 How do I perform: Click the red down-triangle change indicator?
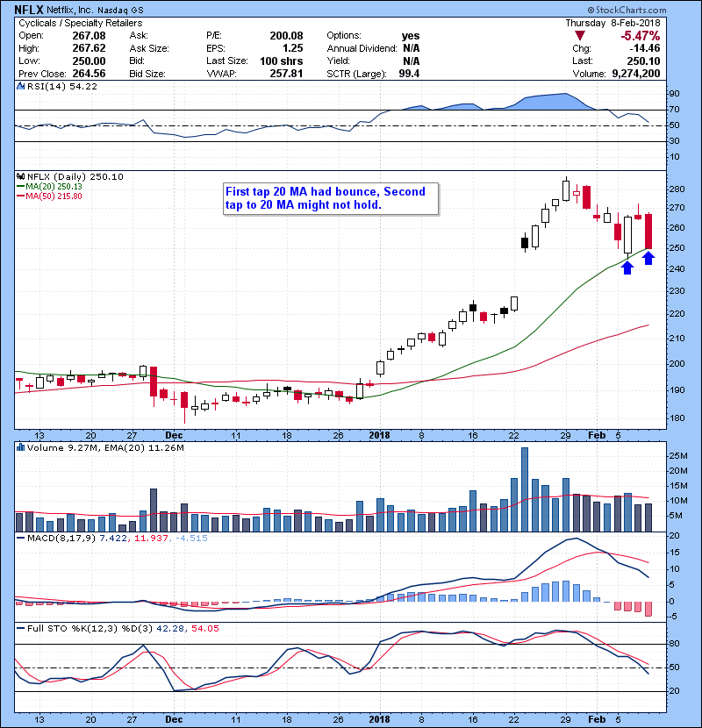click(x=579, y=36)
